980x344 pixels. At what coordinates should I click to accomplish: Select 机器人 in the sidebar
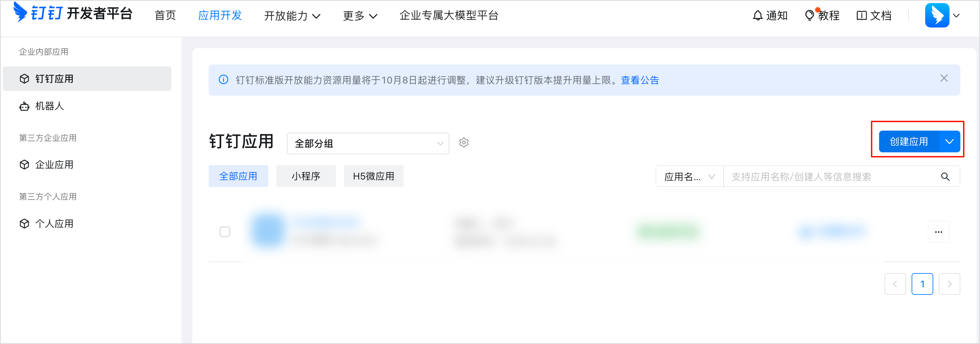tap(49, 106)
